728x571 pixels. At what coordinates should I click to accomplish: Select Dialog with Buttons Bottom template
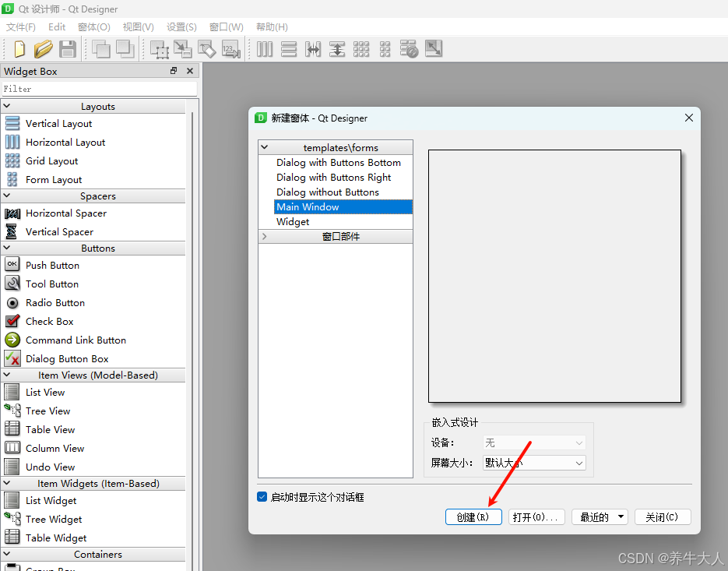[x=339, y=163]
